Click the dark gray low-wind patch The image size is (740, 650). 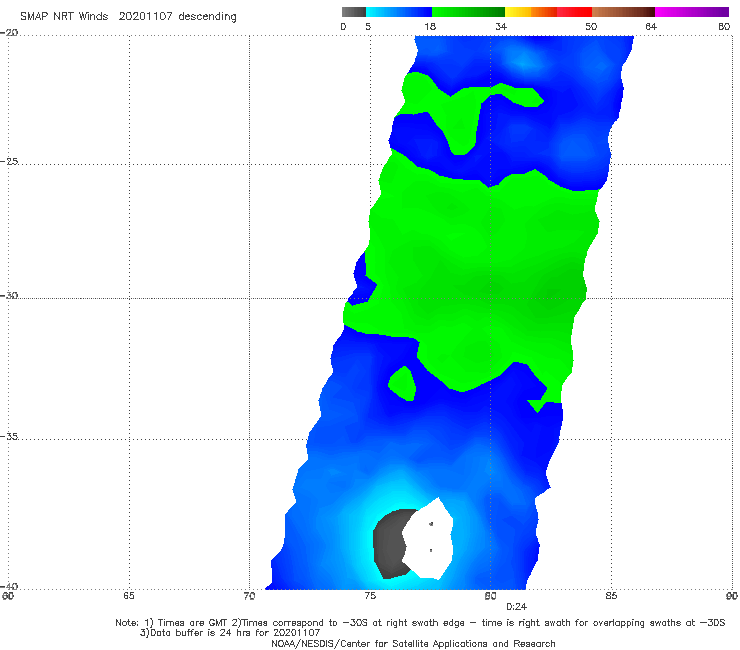click(389, 544)
